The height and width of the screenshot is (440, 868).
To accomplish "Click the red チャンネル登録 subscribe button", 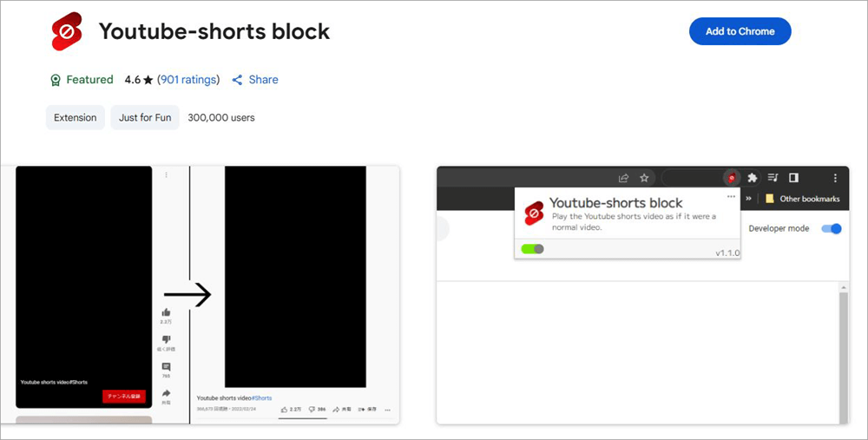I will pos(124,396).
